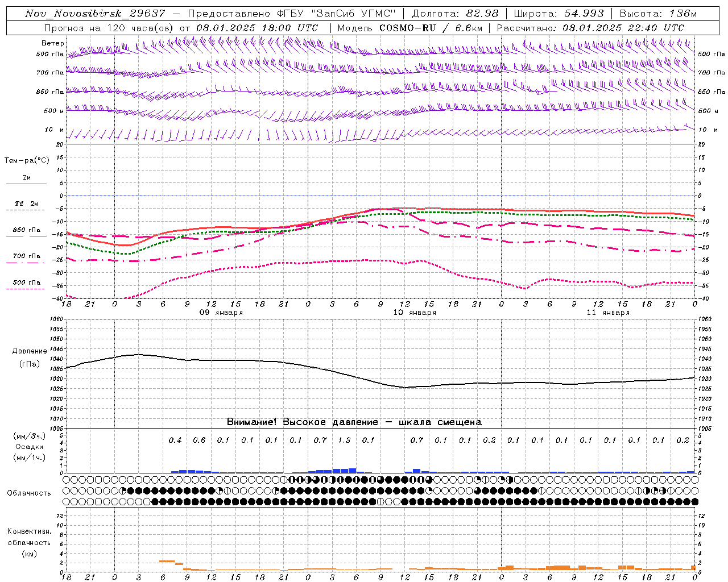Click the 10 января date label
This screenshot has width=728, height=582.
pyautogui.click(x=415, y=313)
